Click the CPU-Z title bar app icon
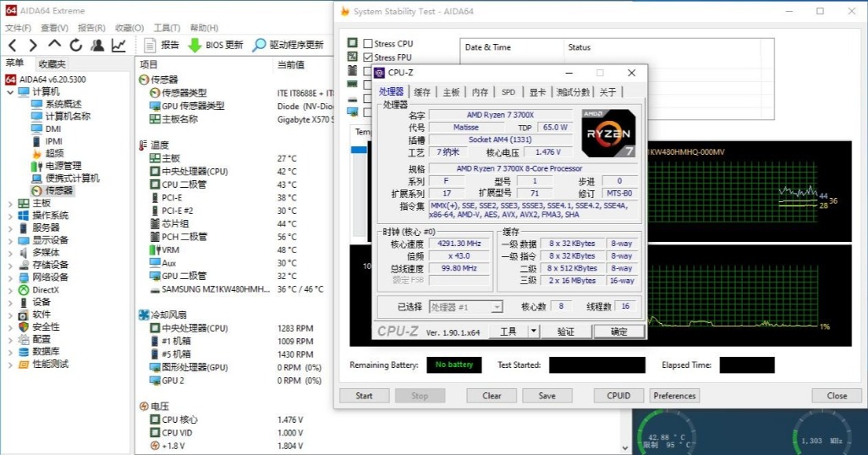 [379, 73]
